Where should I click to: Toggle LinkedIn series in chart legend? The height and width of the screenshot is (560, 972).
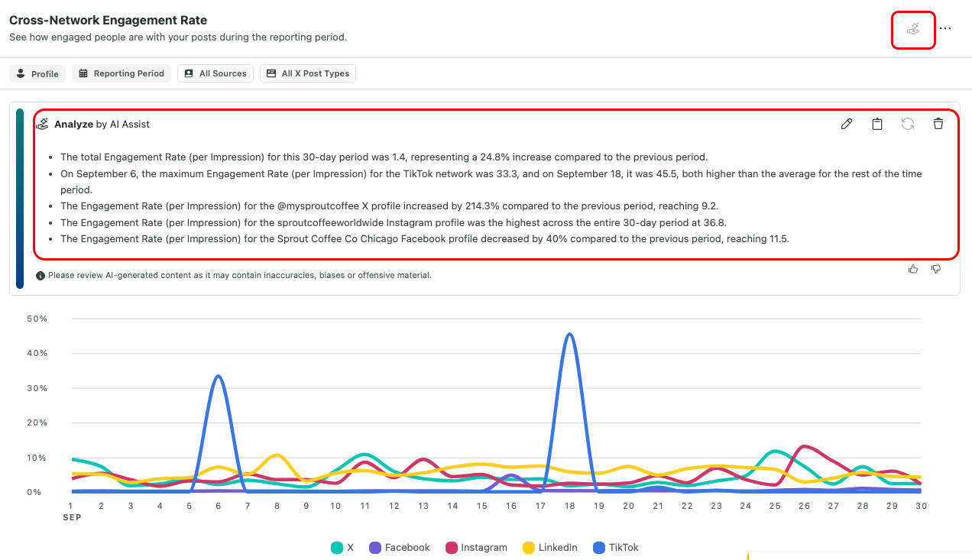click(549, 547)
